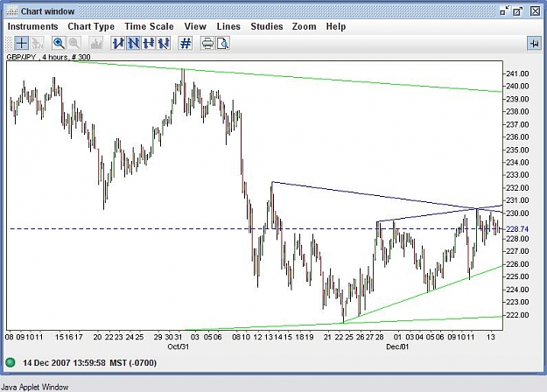Viewport: 547px width, 392px height.
Task: Select the crosshair cursor tool
Action: [x=21, y=43]
